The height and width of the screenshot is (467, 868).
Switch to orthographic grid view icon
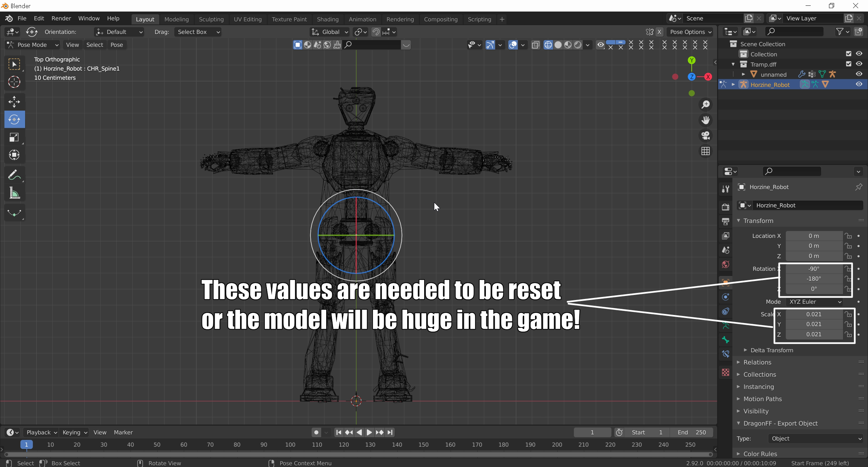pos(706,151)
